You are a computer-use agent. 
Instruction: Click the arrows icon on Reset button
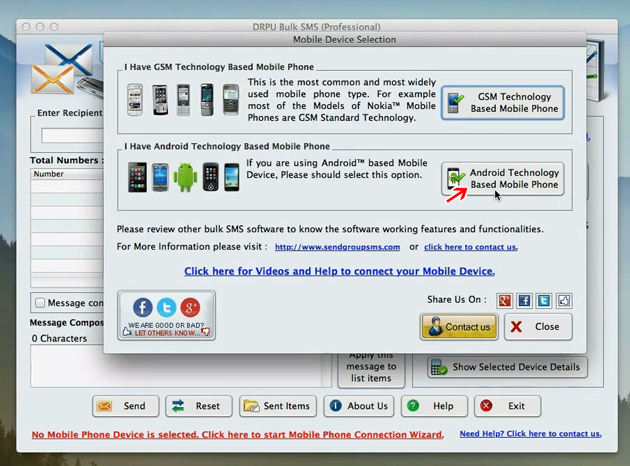pos(178,406)
